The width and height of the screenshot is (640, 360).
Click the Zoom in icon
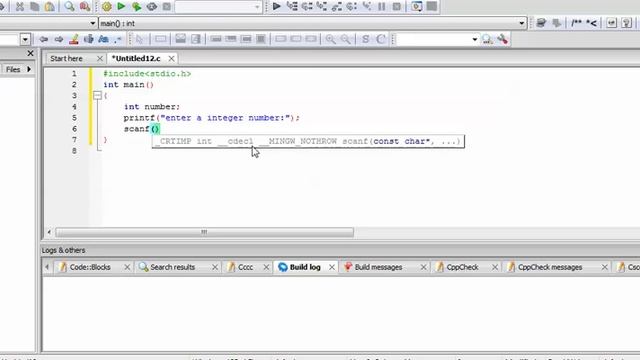(331, 39)
